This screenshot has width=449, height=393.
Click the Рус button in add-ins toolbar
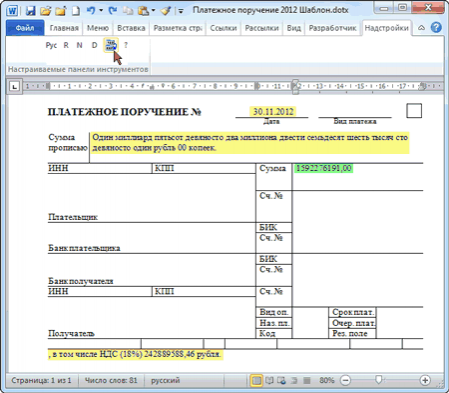coord(51,45)
